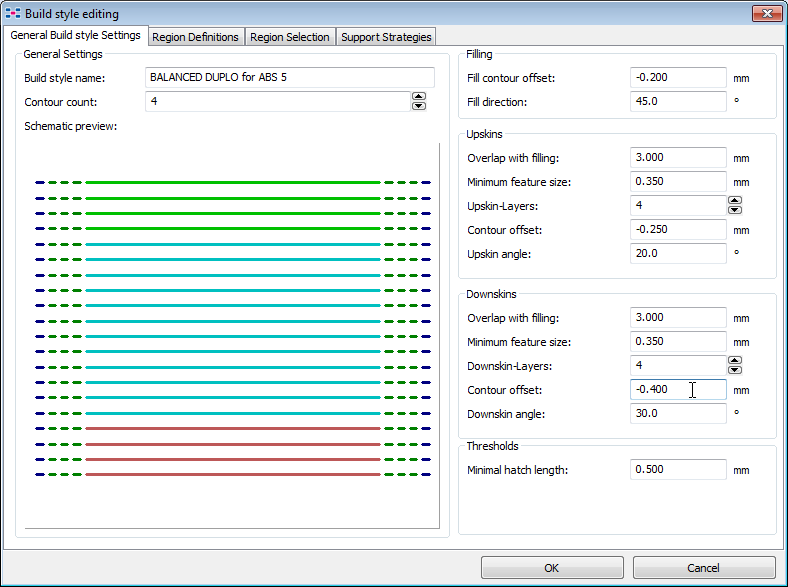Click the Upskin angle field

point(678,254)
